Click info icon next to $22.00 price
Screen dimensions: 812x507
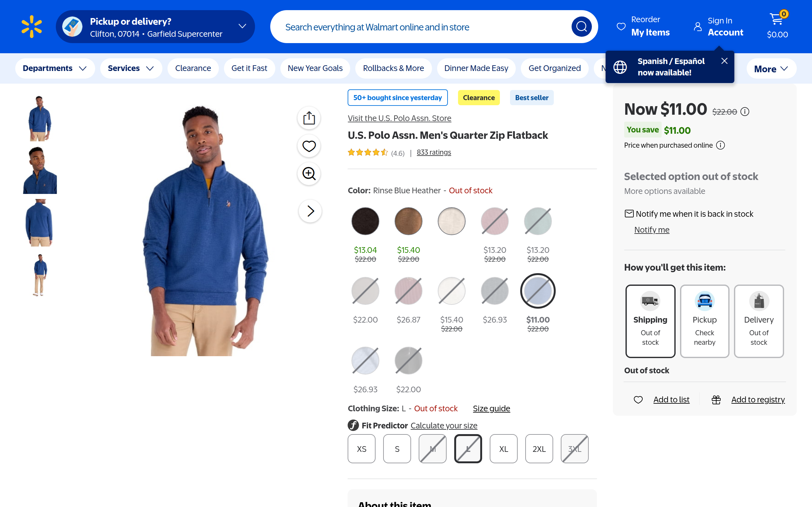click(x=745, y=112)
